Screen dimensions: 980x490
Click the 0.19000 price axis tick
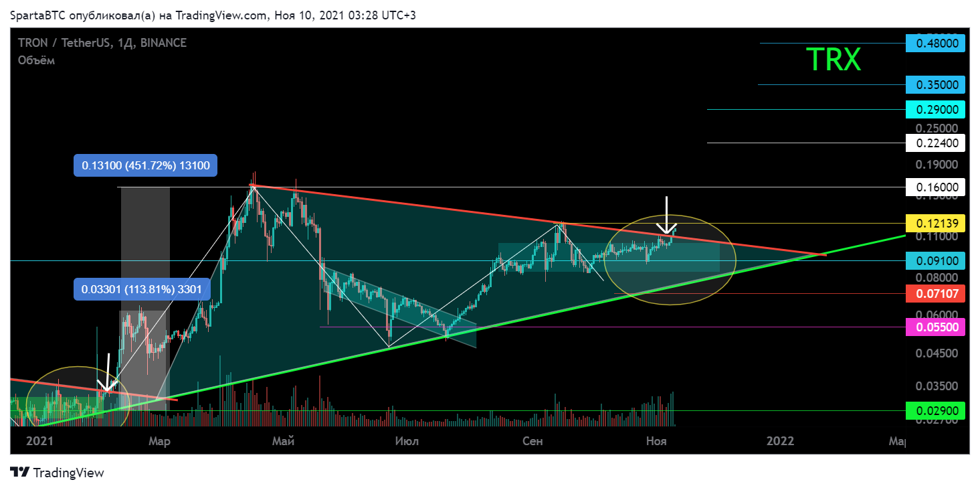pos(939,165)
